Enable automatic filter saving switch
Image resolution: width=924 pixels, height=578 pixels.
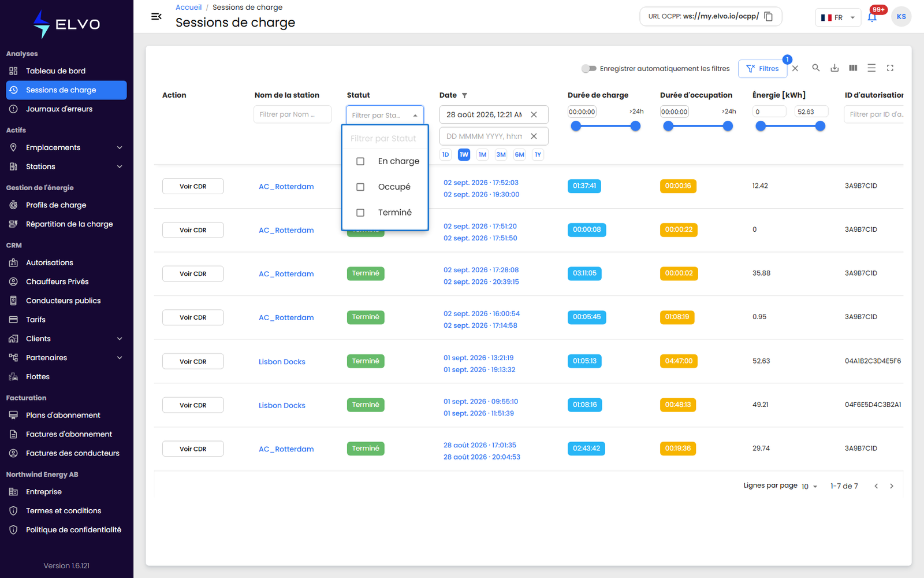click(588, 68)
